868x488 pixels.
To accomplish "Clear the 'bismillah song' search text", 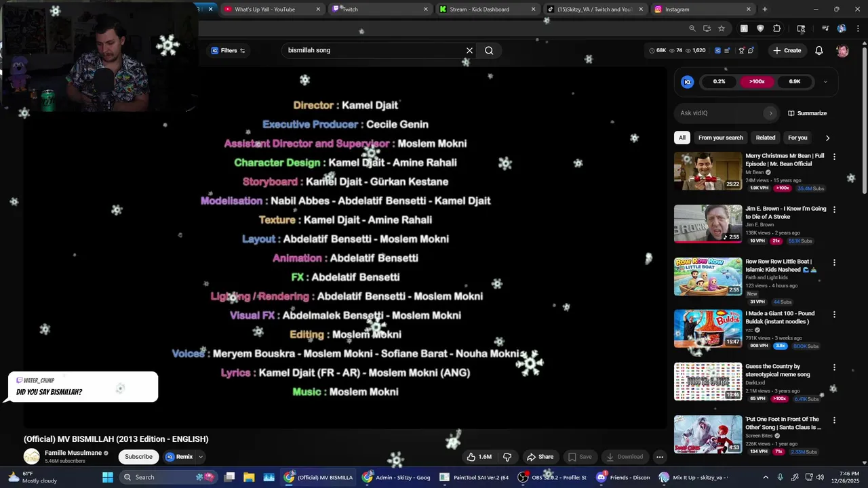I will click(469, 51).
